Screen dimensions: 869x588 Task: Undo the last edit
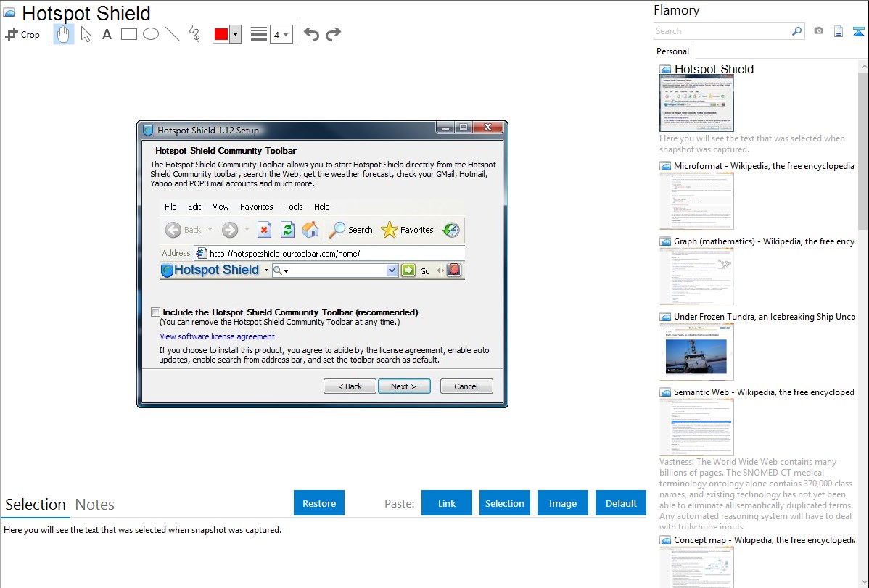pyautogui.click(x=311, y=34)
